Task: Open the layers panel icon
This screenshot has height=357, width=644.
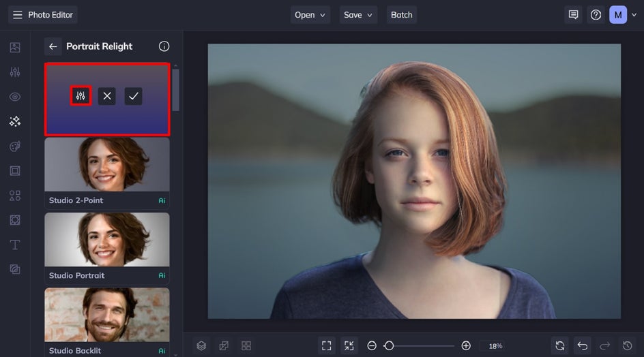Action: pos(201,345)
